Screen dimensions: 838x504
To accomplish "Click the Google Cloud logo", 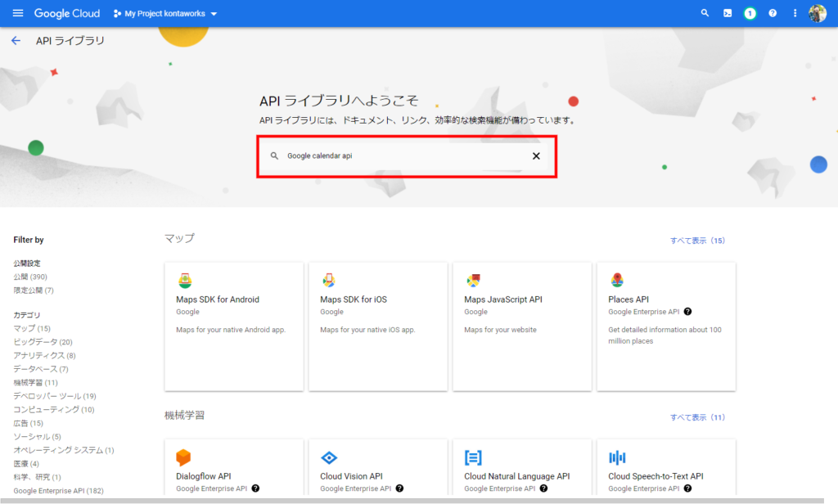I will point(67,13).
